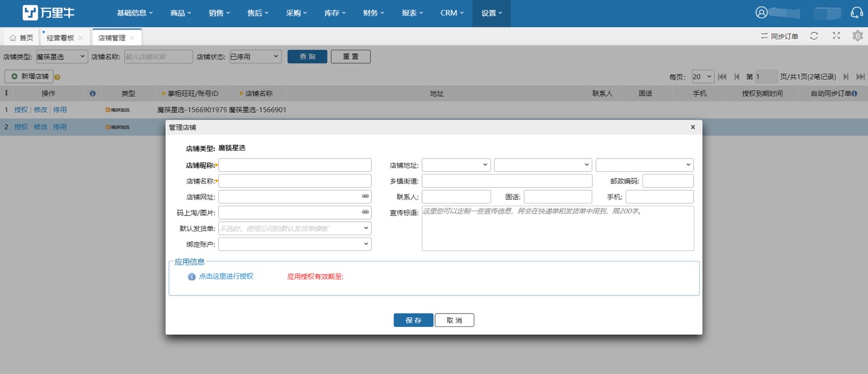The width and height of the screenshot is (868, 374).
Task: Go to previous page icon
Action: point(737,77)
